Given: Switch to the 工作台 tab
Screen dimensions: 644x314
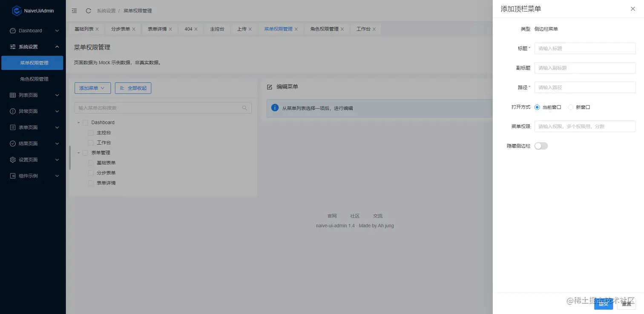Looking at the screenshot, I should [363, 29].
